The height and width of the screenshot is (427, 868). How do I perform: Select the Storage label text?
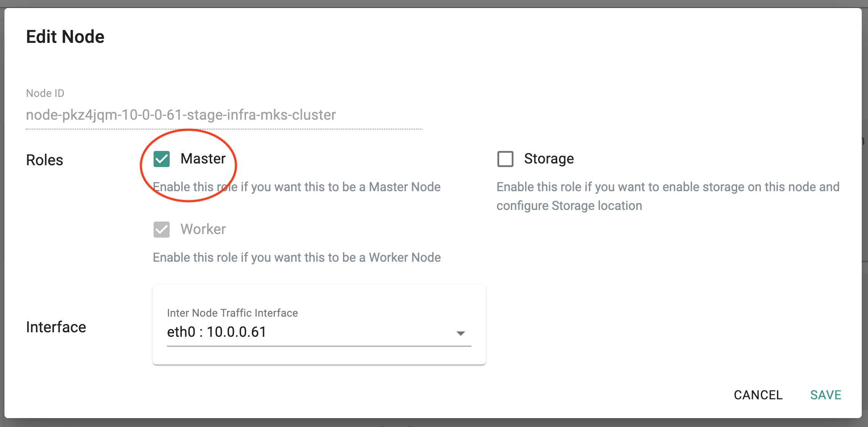(x=549, y=159)
